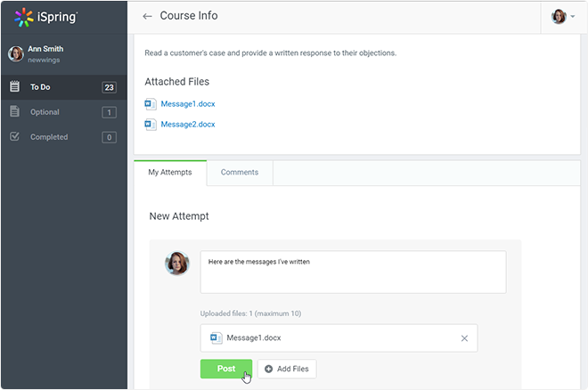Show Completed courses in sidebar

64,137
